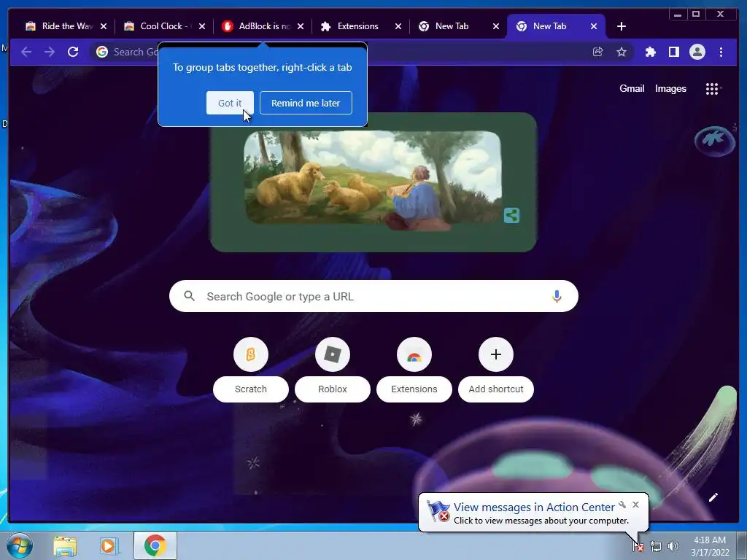Close the first New Tab tab
The image size is (747, 560).
[x=496, y=26]
